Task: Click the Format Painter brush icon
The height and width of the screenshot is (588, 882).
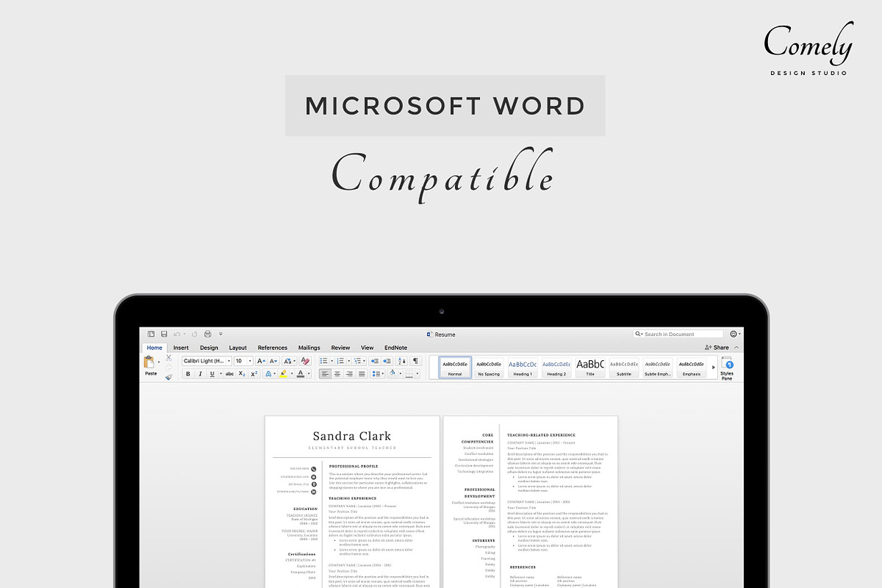Action: click(168, 377)
